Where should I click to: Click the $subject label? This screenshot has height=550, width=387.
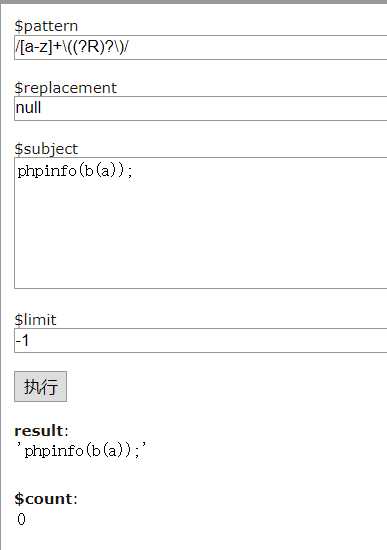point(46,149)
